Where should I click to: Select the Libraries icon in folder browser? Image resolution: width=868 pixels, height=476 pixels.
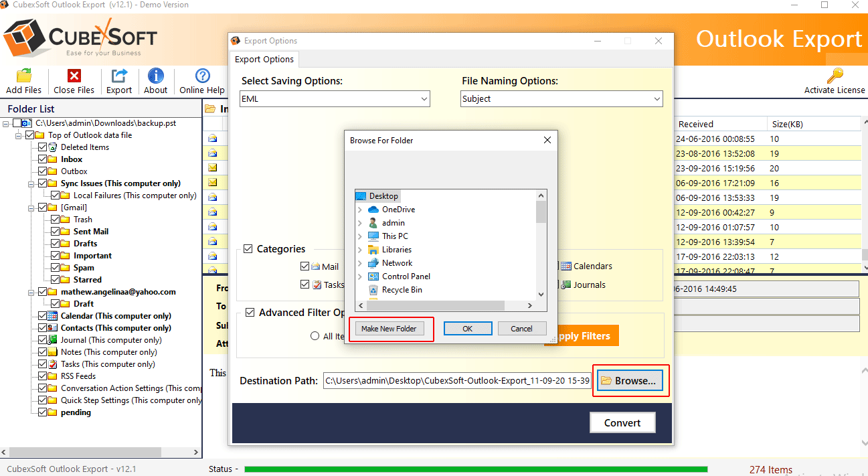pyautogui.click(x=373, y=250)
